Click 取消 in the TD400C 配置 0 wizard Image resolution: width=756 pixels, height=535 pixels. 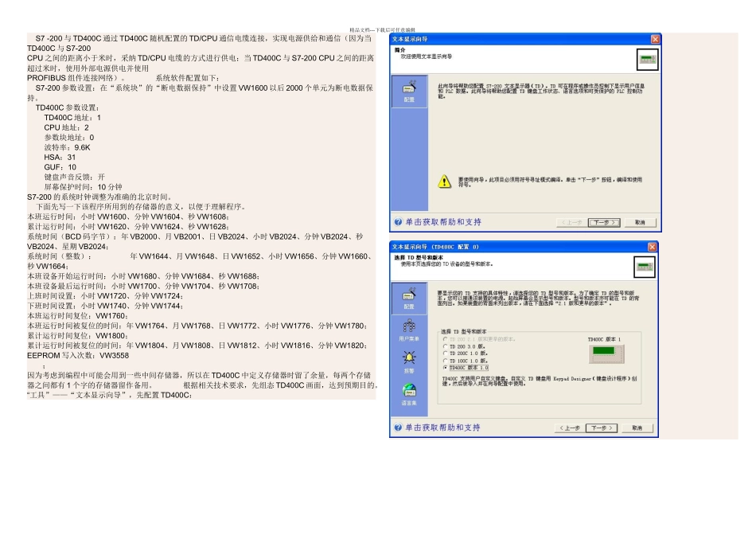click(637, 428)
